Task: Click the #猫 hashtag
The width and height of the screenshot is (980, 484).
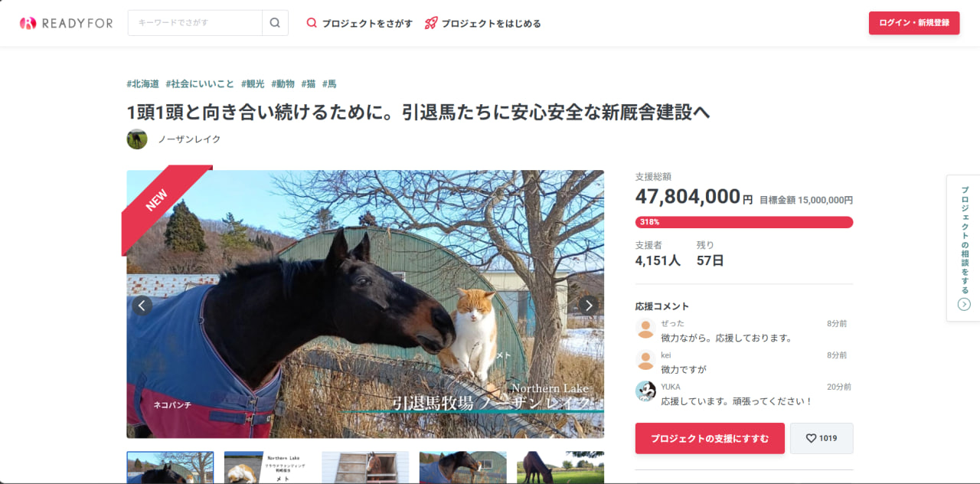Action: click(309, 83)
